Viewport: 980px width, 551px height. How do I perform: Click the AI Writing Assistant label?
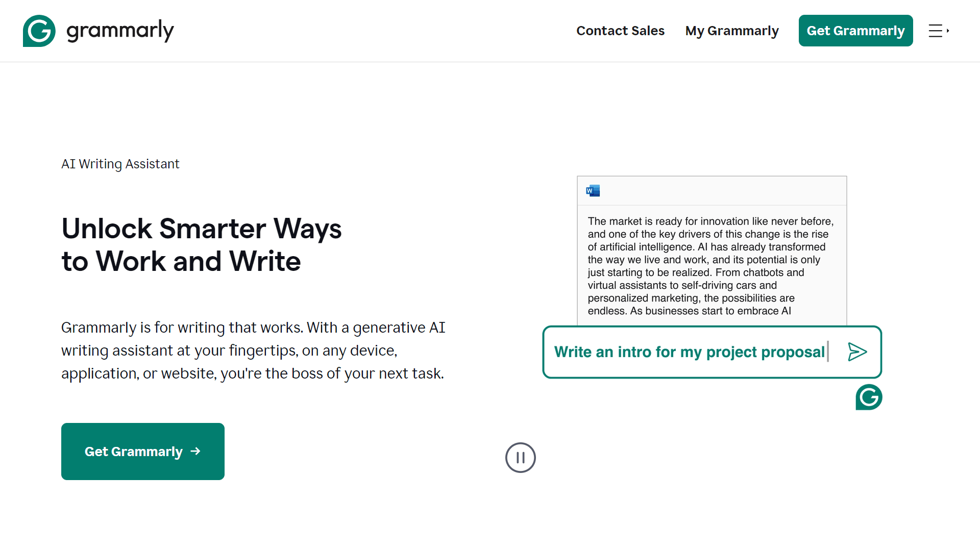120,164
